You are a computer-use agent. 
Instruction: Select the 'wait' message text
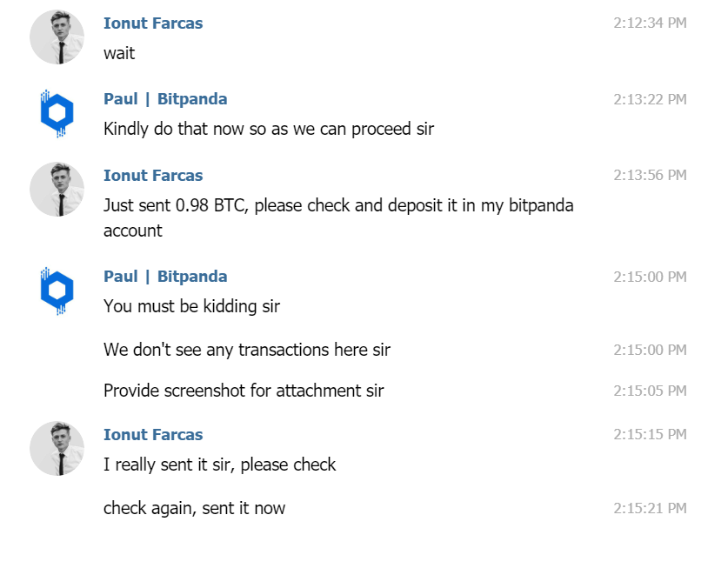(119, 53)
